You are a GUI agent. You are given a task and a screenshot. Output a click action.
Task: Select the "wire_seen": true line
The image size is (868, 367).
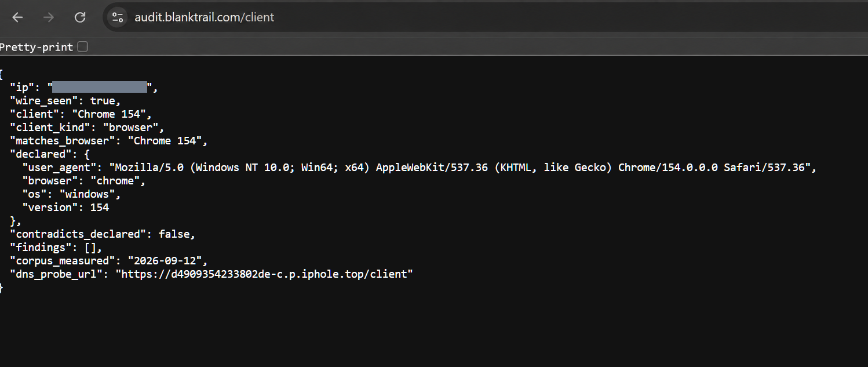click(x=65, y=101)
